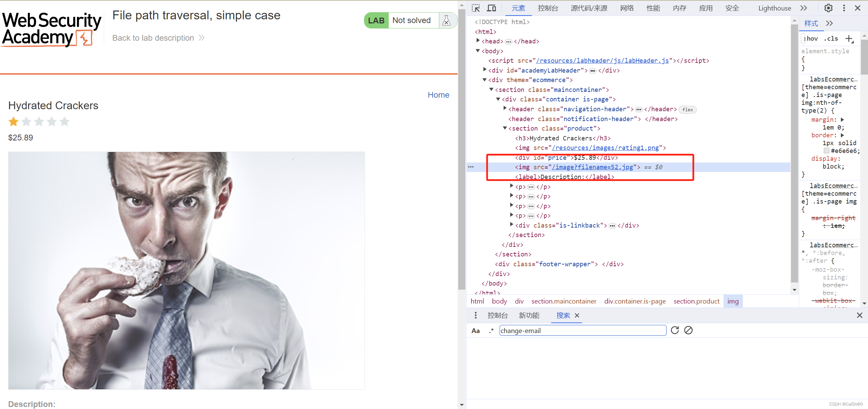Screen dimensions: 868x409
Task: Click the refresh search icon
Action: [x=675, y=330]
